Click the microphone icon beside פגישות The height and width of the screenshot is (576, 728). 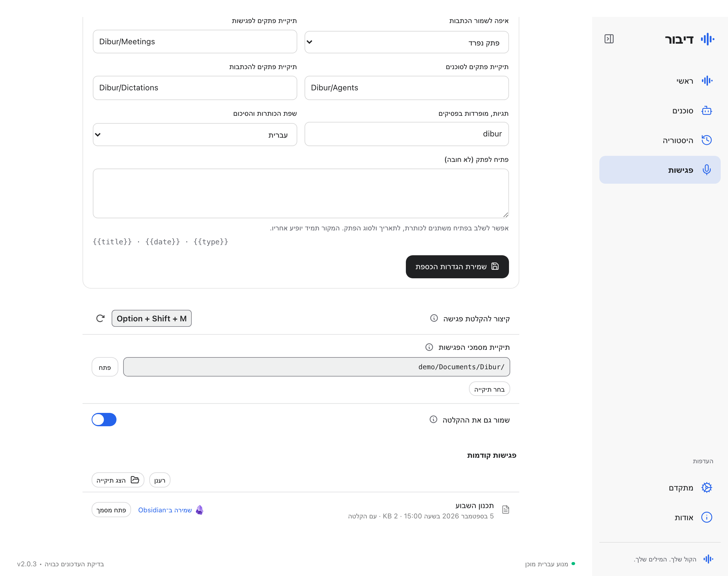(706, 170)
